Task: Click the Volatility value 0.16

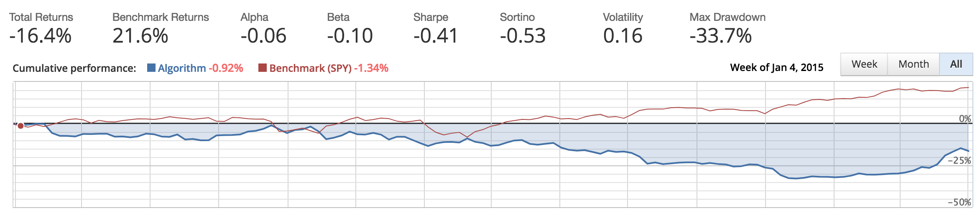Action: pyautogui.click(x=623, y=36)
